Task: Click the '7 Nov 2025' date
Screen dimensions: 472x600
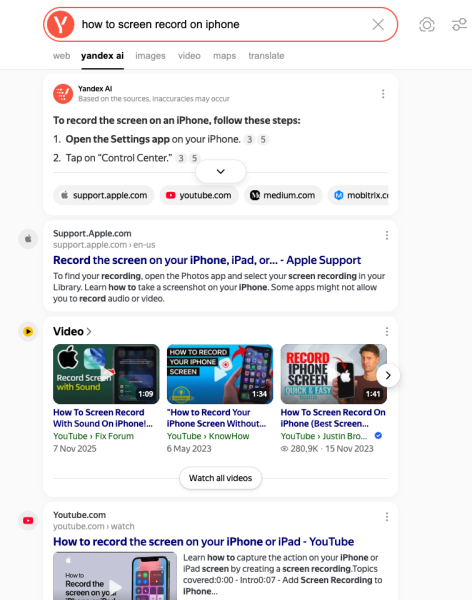Action: (75, 448)
